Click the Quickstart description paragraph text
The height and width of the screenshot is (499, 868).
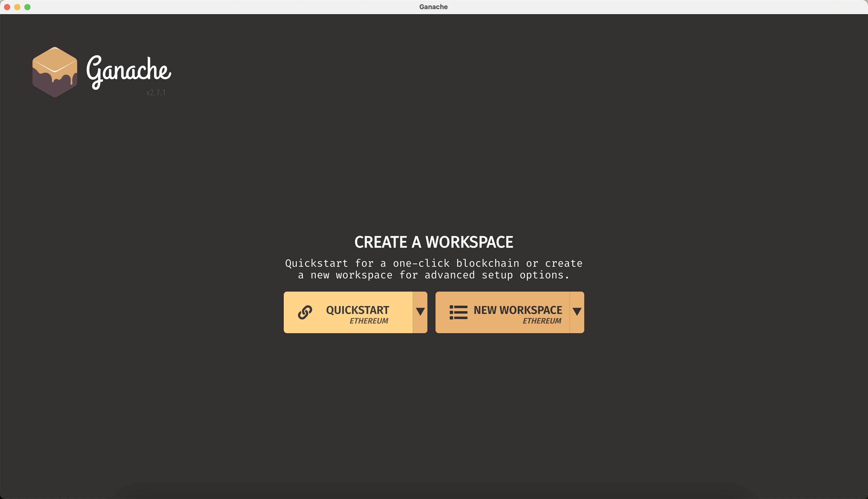coord(434,269)
